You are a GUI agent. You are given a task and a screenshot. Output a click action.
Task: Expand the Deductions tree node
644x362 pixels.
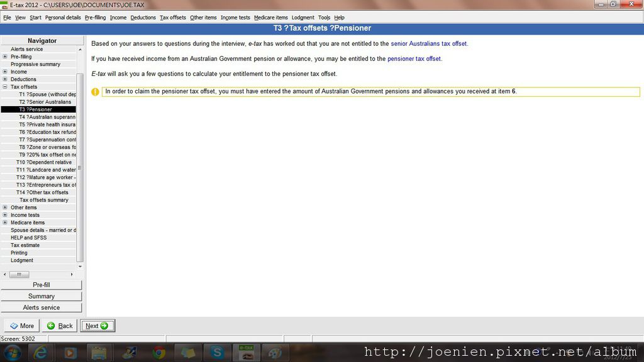5,79
